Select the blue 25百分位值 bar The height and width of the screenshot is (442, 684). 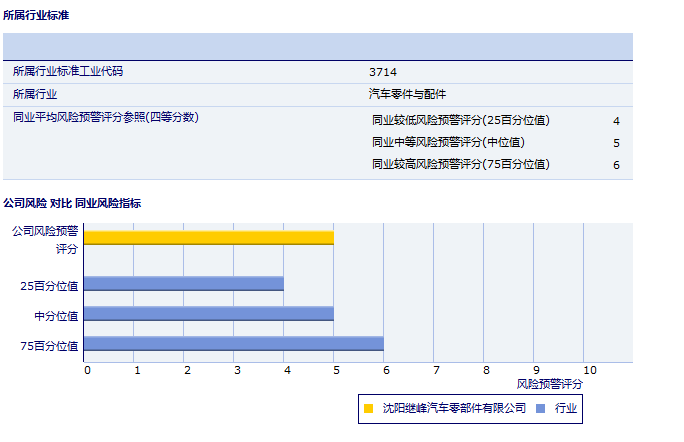click(x=183, y=284)
